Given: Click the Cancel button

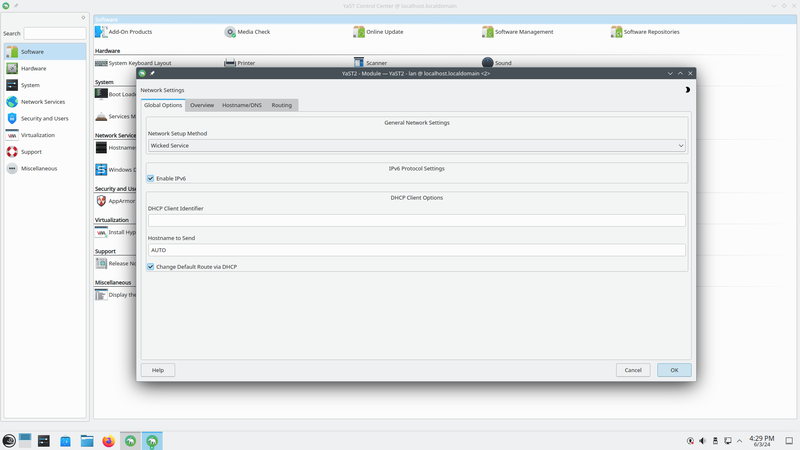Looking at the screenshot, I should pyautogui.click(x=633, y=370).
